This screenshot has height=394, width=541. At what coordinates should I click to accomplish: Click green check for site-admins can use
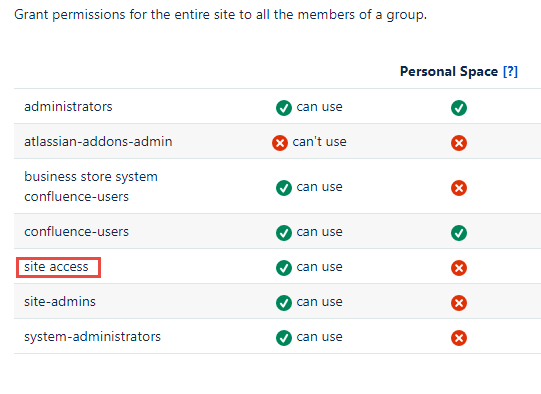click(x=284, y=303)
